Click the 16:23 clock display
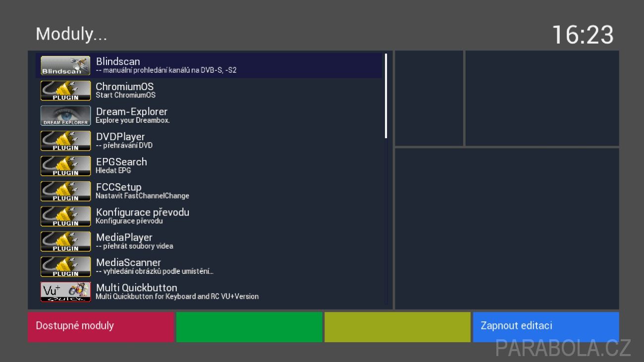 (583, 35)
